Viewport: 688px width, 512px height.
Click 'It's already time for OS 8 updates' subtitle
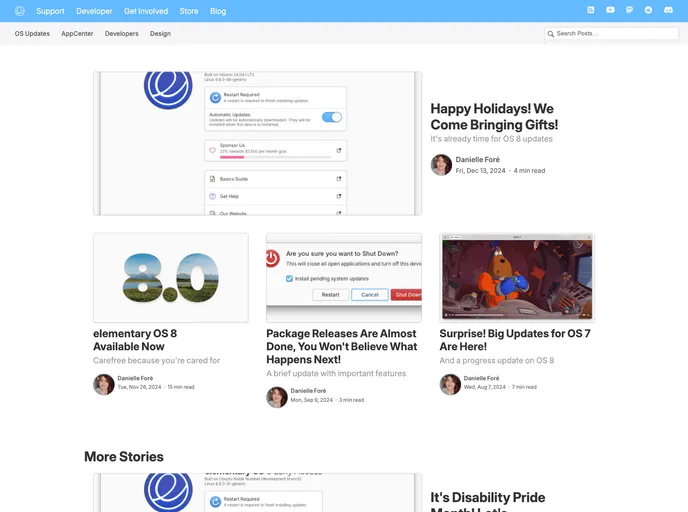tap(491, 139)
